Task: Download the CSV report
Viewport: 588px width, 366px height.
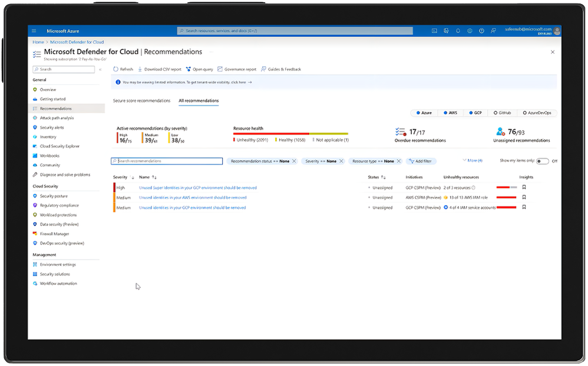Action: 160,69
